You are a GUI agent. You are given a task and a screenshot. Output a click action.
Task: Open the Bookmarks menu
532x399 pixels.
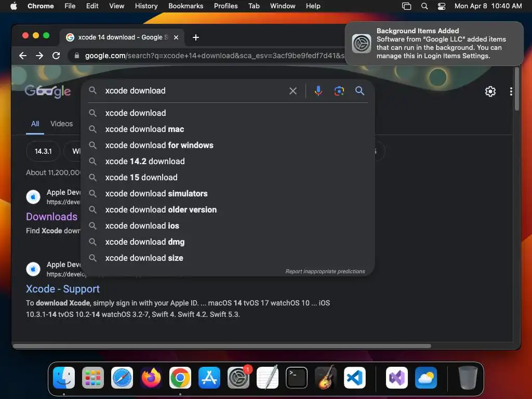click(185, 6)
